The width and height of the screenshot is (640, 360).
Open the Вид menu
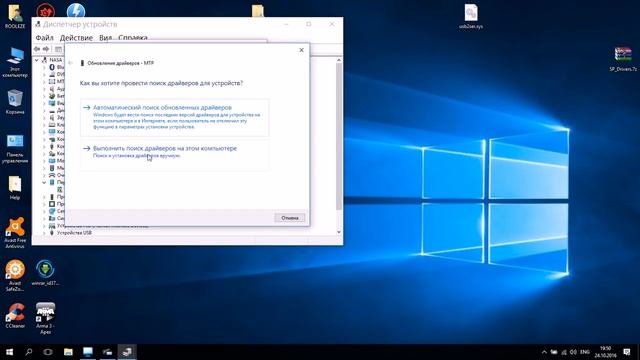click(105, 38)
